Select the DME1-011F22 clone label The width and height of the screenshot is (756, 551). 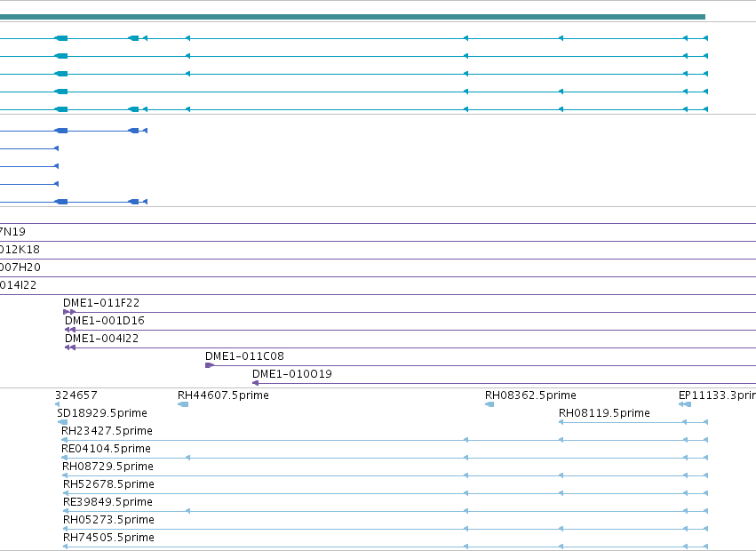point(101,303)
